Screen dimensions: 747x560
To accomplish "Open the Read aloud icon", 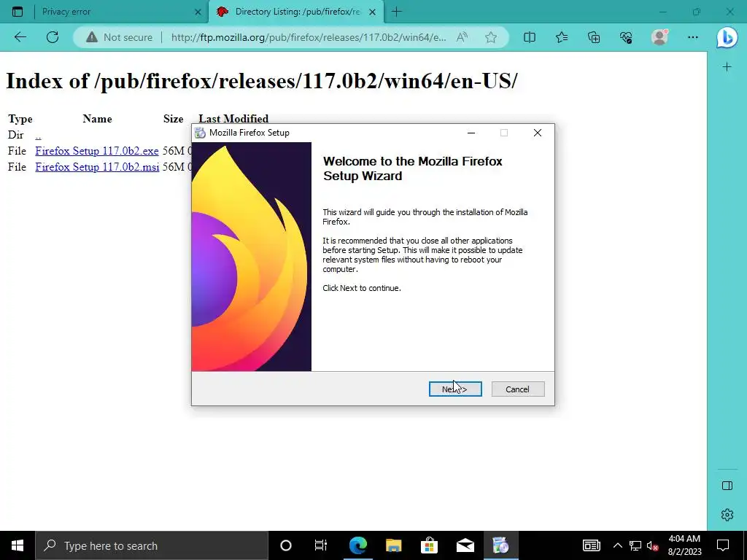I will tap(462, 37).
